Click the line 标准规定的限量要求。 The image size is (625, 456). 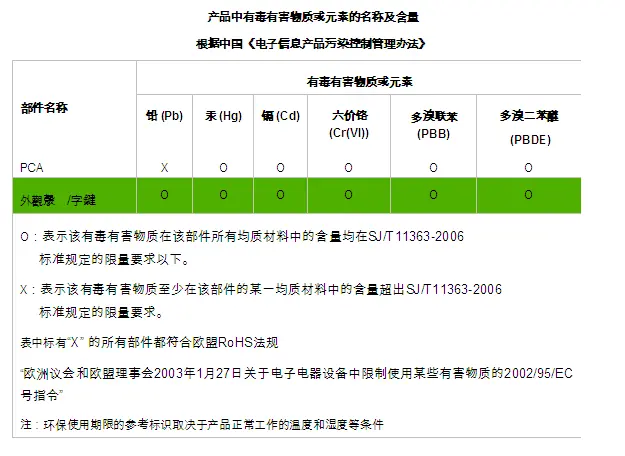pyautogui.click(x=101, y=312)
